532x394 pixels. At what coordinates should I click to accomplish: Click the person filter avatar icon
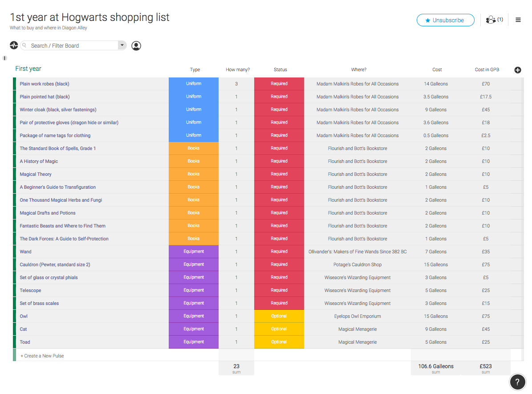(136, 46)
